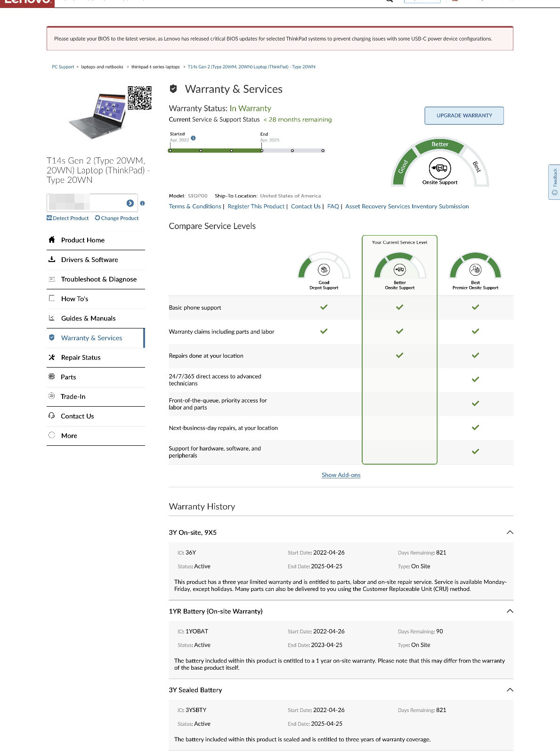
Task: Click the Onsite Support truck icon in the large gauge
Action: 440,168
